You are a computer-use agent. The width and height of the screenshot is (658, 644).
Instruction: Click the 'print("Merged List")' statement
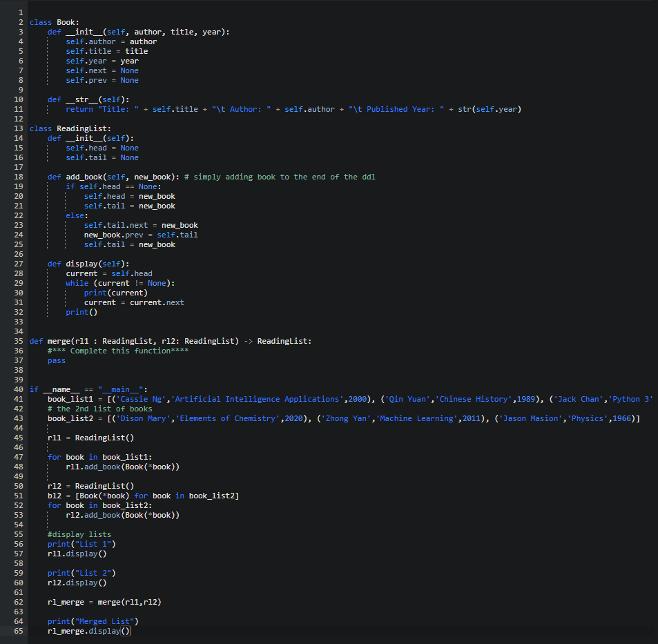pos(93,621)
